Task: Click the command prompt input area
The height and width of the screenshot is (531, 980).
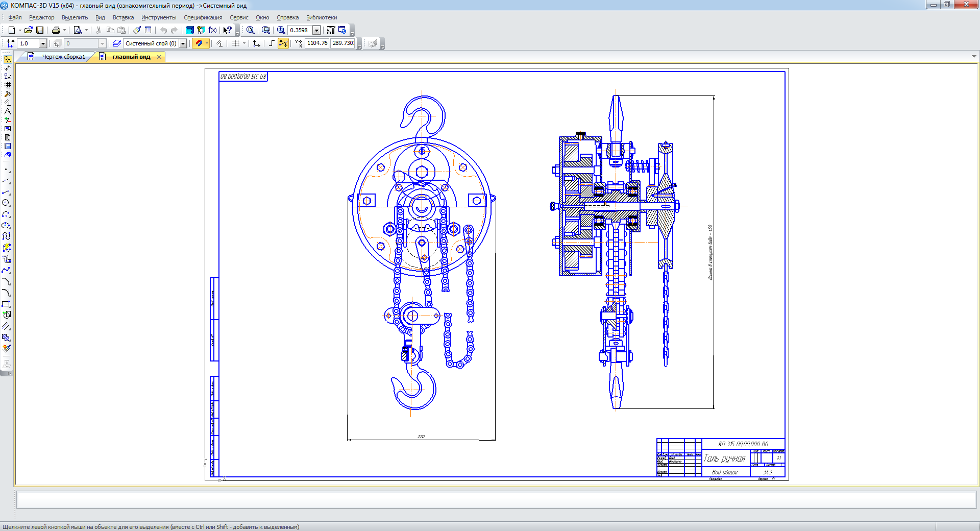Action: 496,499
